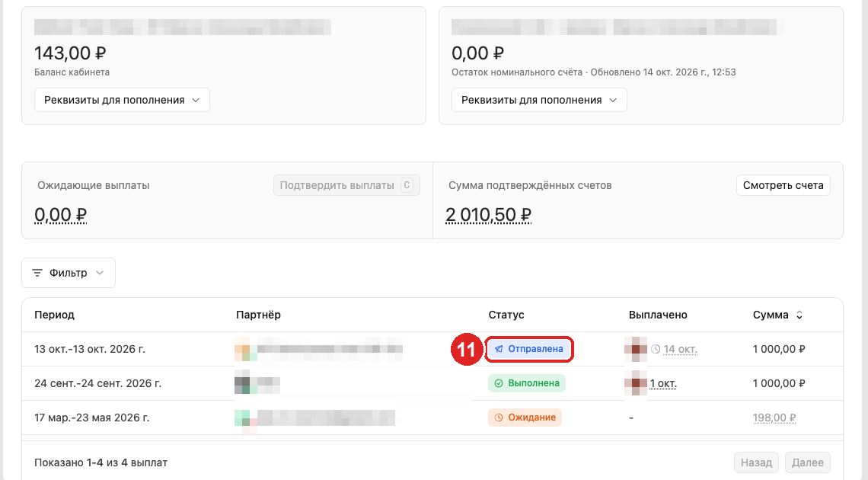Select row 24 сент.-24 сент. 2026 г.

(432, 383)
